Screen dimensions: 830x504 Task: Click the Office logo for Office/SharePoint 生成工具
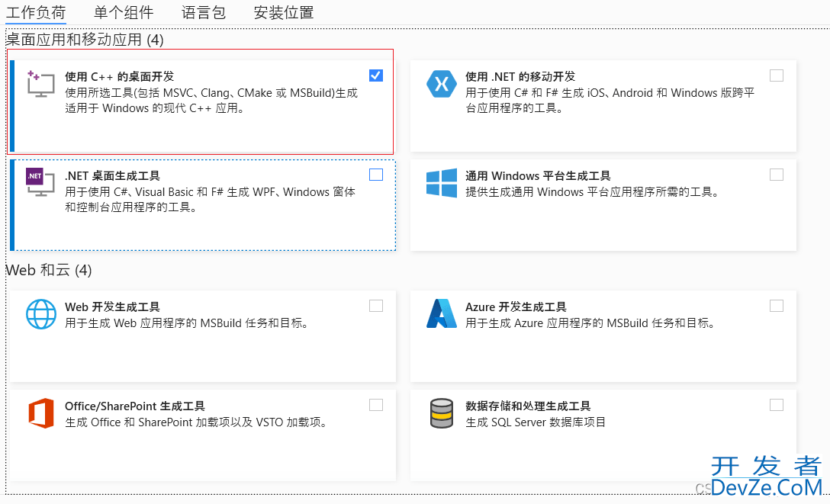41,413
